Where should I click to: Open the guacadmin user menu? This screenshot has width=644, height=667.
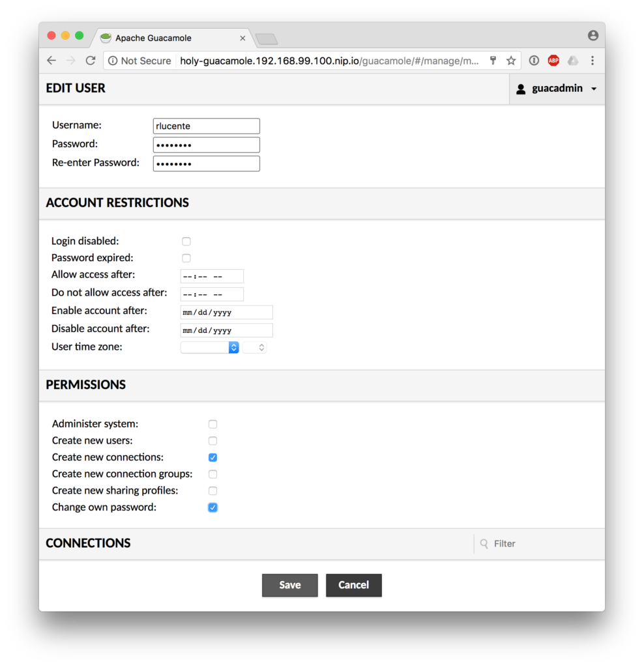coord(557,89)
